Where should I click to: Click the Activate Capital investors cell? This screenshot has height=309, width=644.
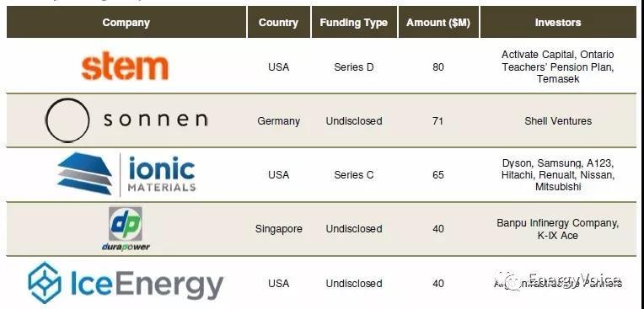click(x=558, y=67)
